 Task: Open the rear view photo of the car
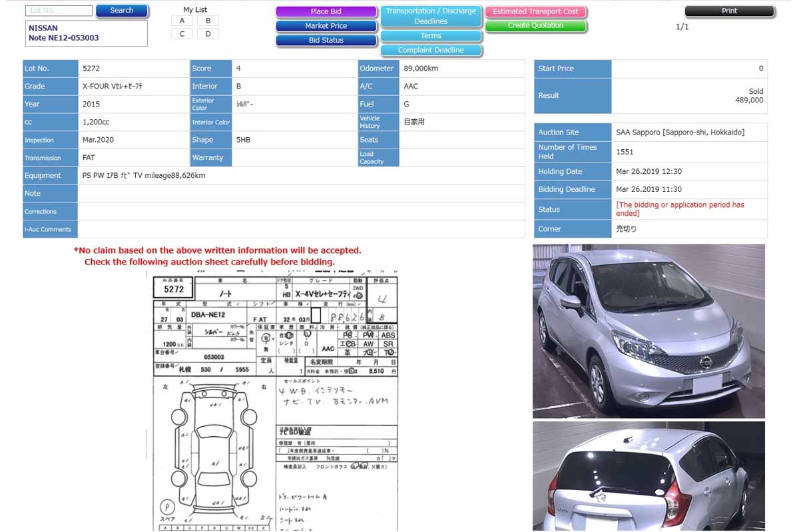point(649,476)
